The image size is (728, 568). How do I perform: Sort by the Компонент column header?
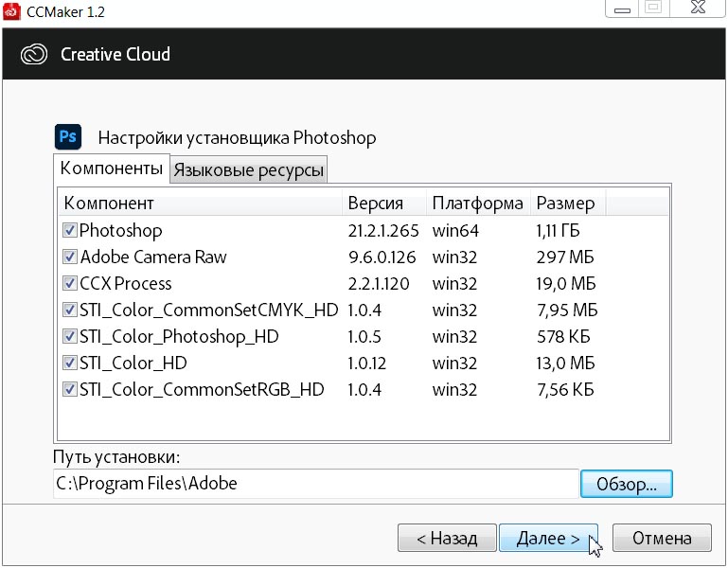[200, 204]
